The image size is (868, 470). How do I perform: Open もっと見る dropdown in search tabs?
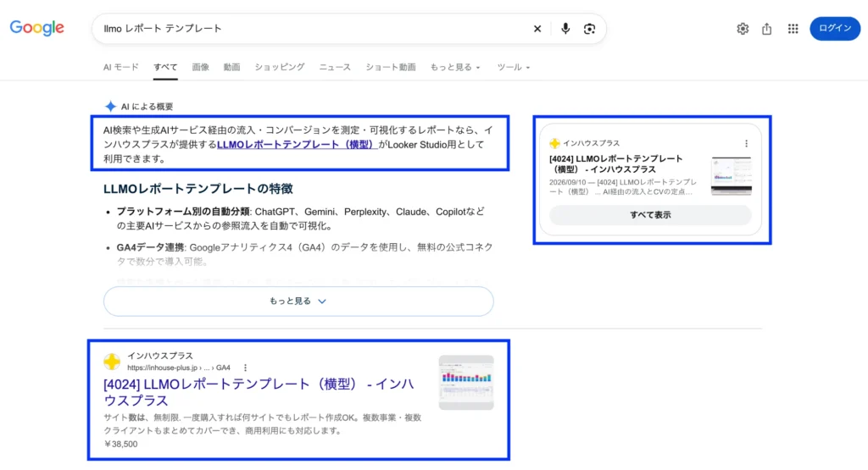(455, 68)
